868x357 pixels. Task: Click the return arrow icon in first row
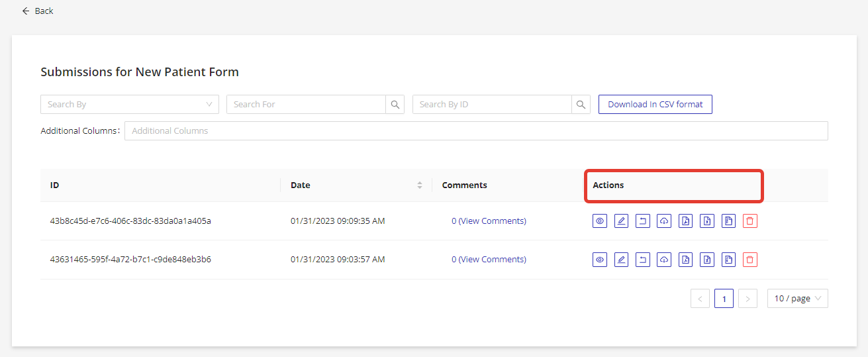tap(642, 221)
